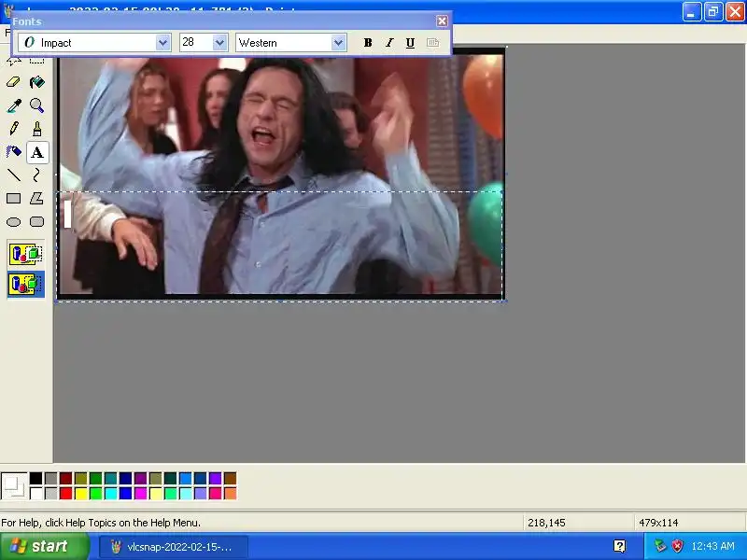Select the straight Line tool
Image resolution: width=747 pixels, height=560 pixels.
[13, 175]
